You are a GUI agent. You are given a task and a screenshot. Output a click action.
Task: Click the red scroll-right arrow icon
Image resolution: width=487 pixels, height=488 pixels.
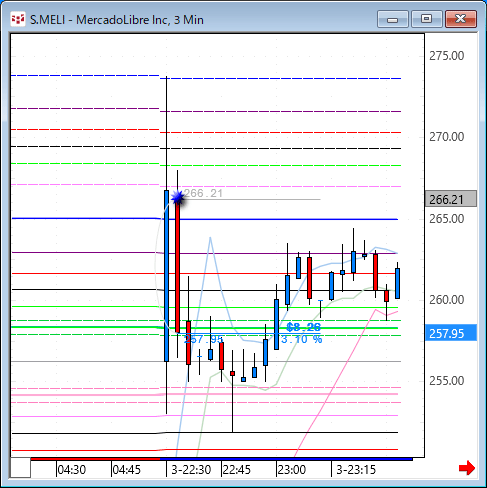tap(467, 468)
